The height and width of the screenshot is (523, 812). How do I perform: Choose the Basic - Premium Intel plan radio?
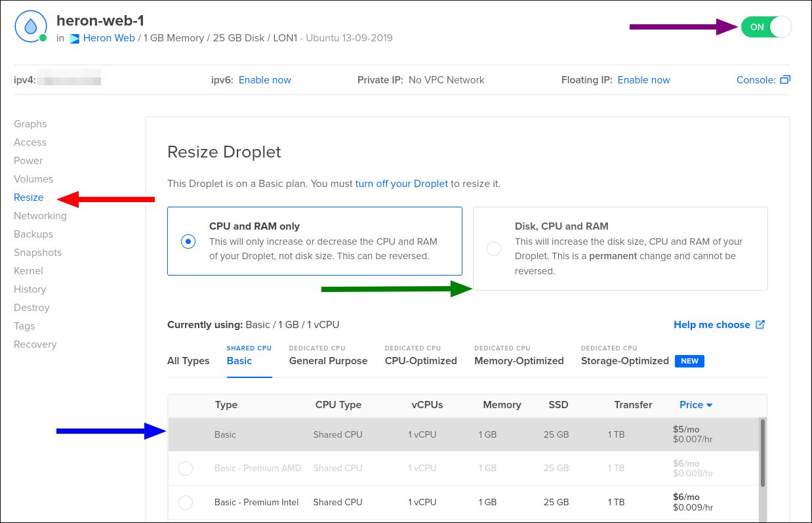coord(186,503)
